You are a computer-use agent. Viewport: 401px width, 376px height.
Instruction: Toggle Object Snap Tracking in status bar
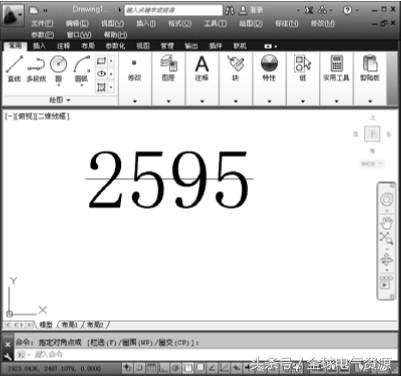212,368
